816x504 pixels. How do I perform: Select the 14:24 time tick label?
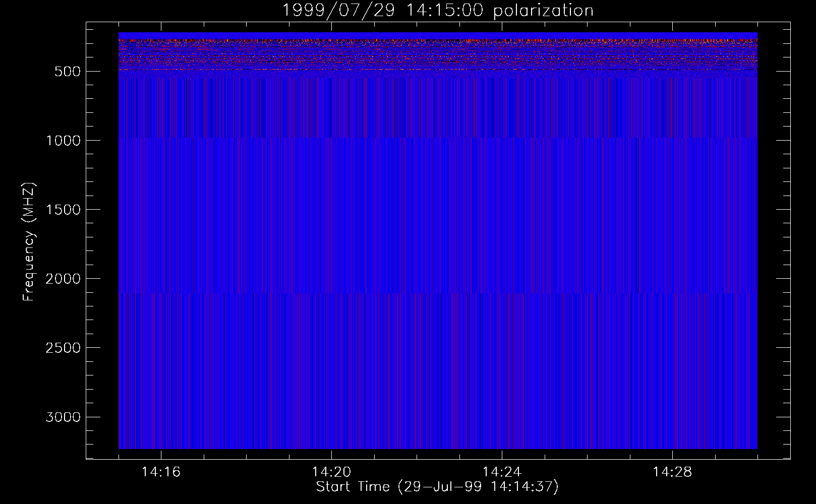(502, 472)
